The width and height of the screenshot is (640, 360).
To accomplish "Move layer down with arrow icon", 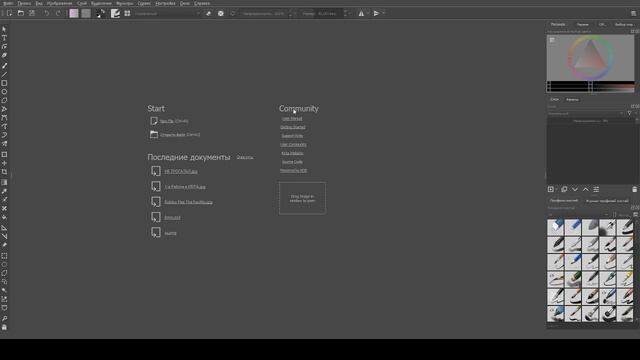I will point(575,189).
